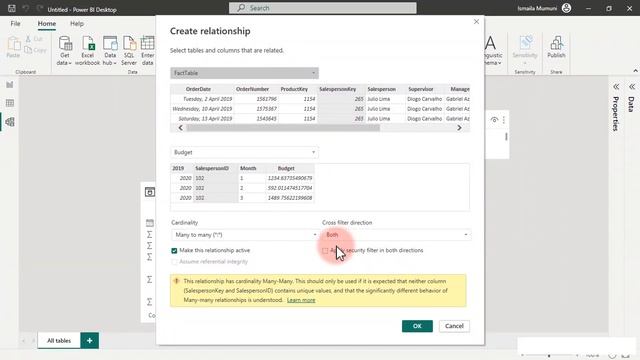Select the Help ribbon tab

77,24
